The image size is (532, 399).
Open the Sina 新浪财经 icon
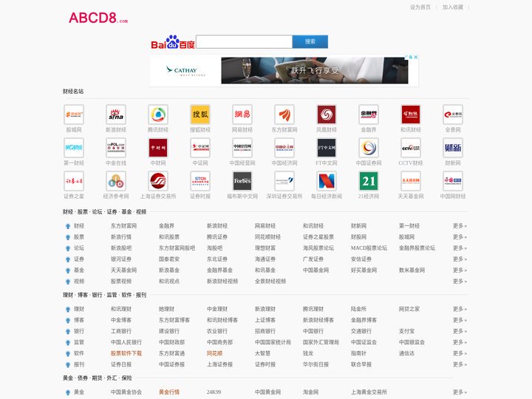116,115
